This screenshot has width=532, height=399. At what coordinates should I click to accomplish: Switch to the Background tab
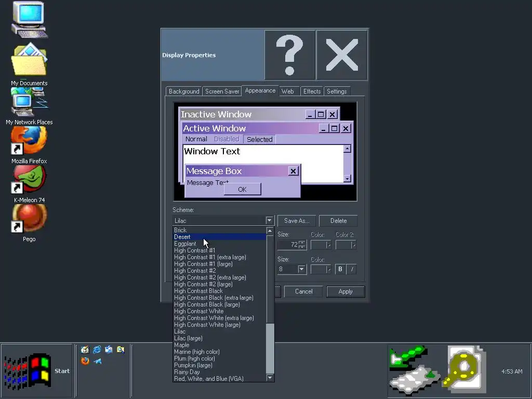click(x=184, y=91)
